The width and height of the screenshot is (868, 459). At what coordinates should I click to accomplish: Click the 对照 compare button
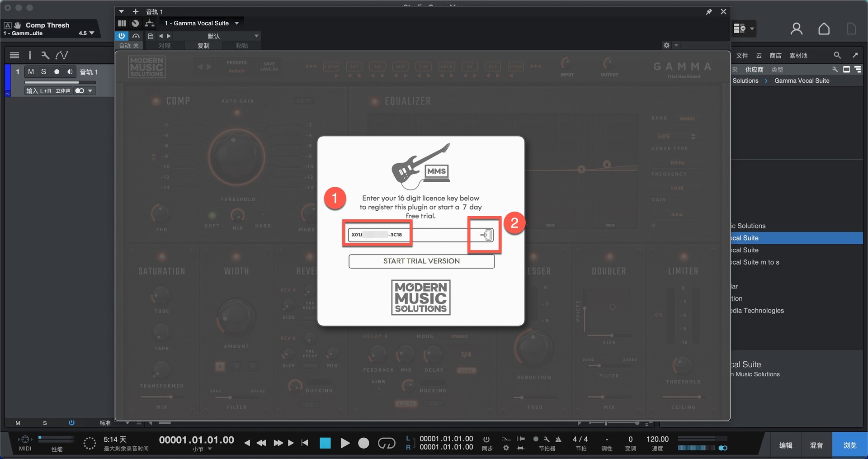pos(165,46)
